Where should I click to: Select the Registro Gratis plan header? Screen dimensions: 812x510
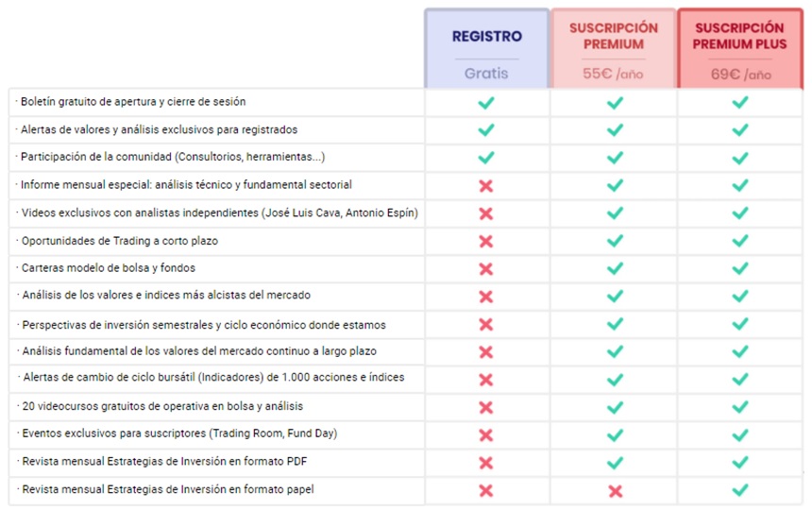(x=486, y=37)
